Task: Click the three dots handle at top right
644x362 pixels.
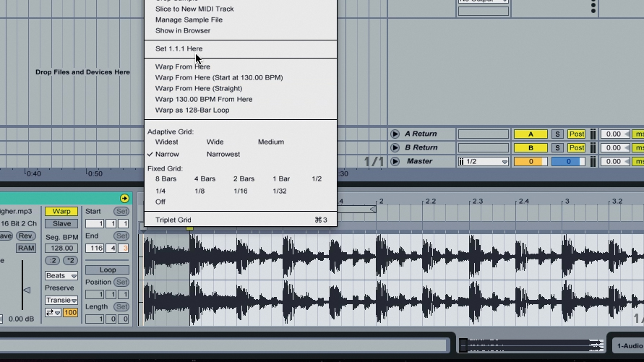Action: pyautogui.click(x=593, y=7)
